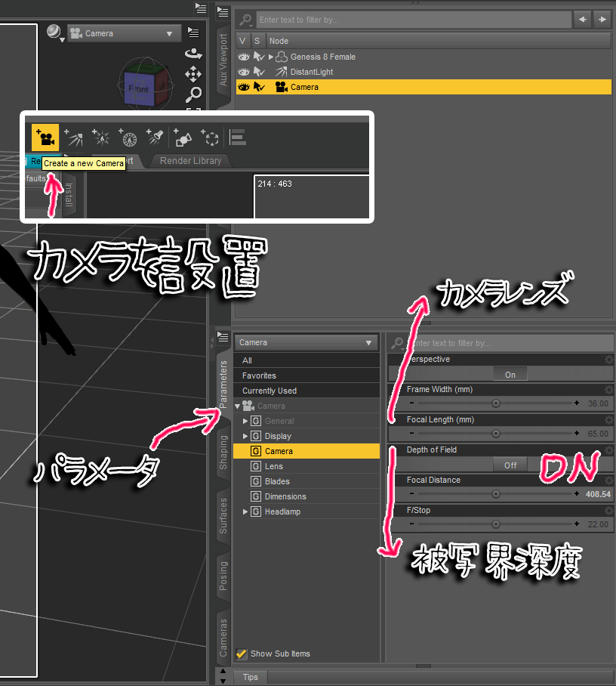Open the Aux Viewport tab

pyautogui.click(x=223, y=60)
